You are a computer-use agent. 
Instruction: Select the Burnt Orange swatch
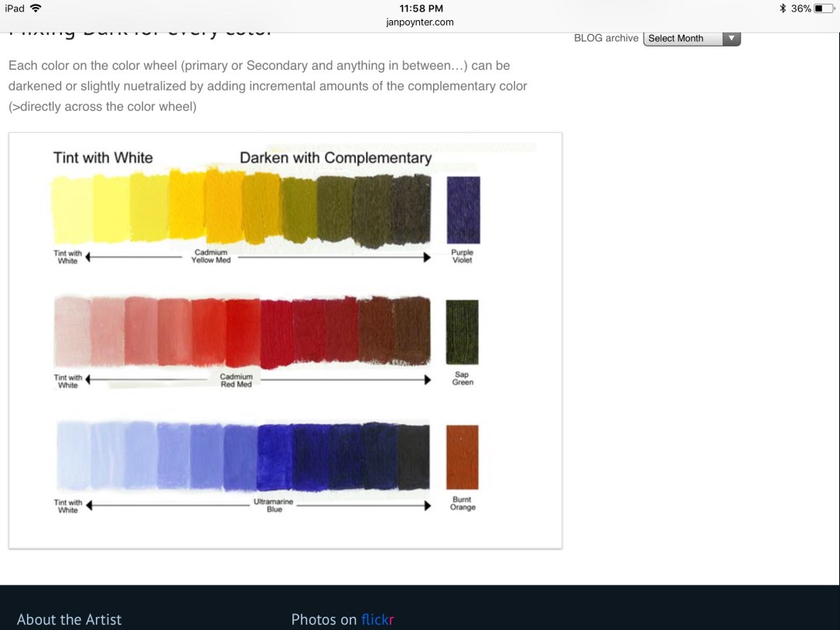pos(463,457)
